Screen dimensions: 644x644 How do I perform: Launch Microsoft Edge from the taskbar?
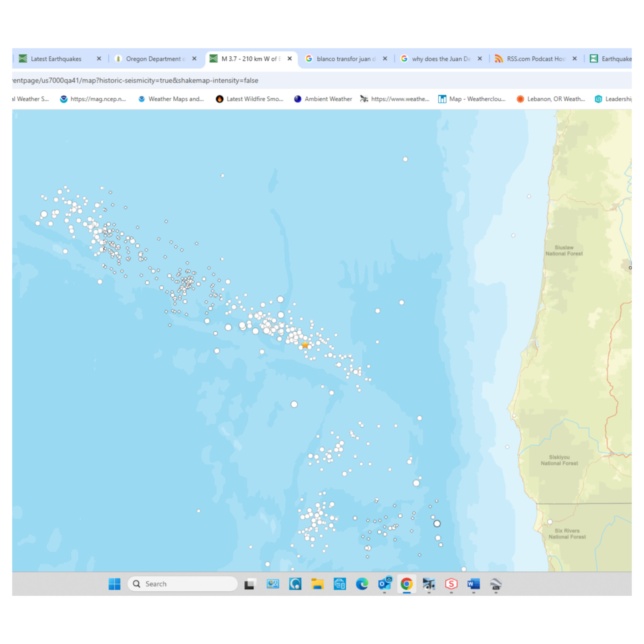click(362, 584)
